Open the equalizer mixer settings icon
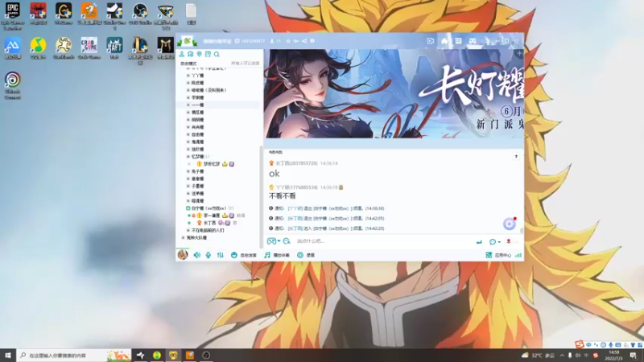This screenshot has width=644, height=362. click(x=220, y=255)
